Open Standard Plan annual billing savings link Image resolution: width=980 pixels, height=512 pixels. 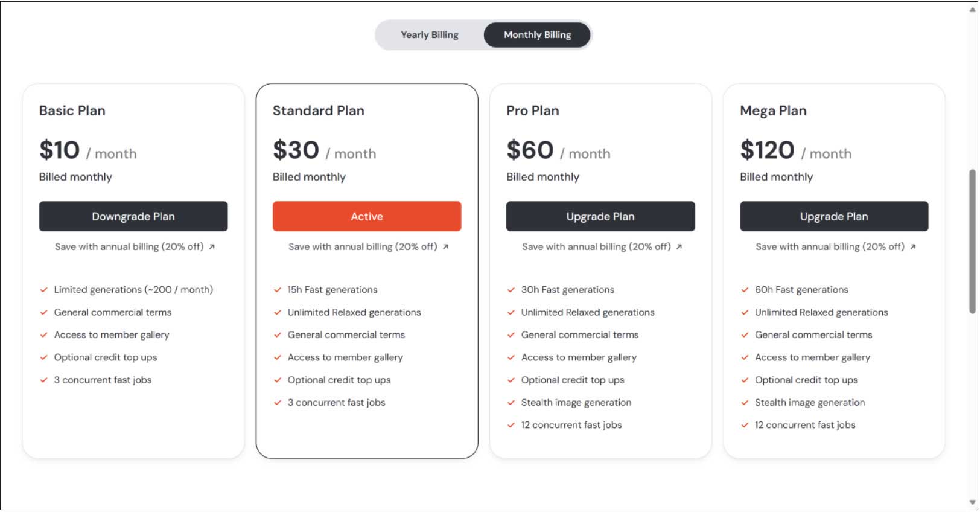point(363,247)
